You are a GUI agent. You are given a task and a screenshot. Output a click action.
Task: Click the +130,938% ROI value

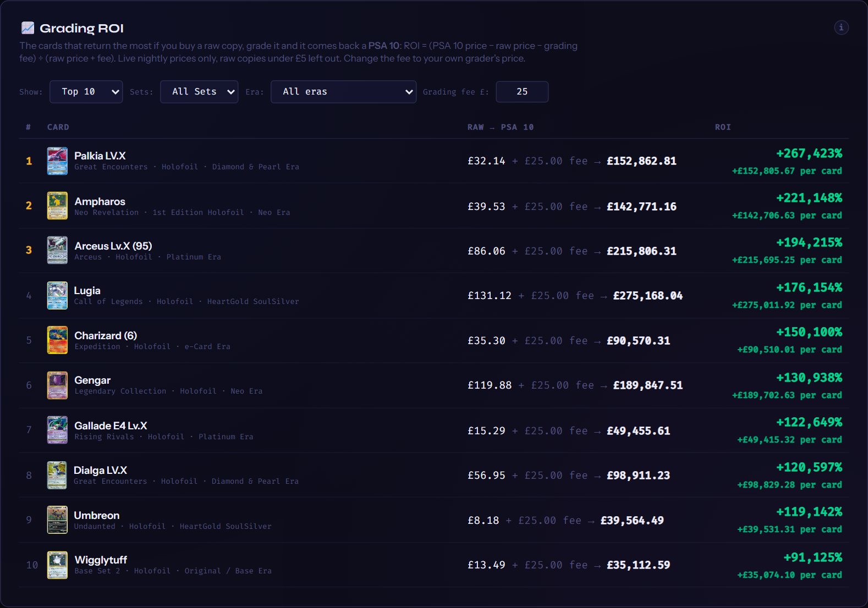click(x=809, y=378)
